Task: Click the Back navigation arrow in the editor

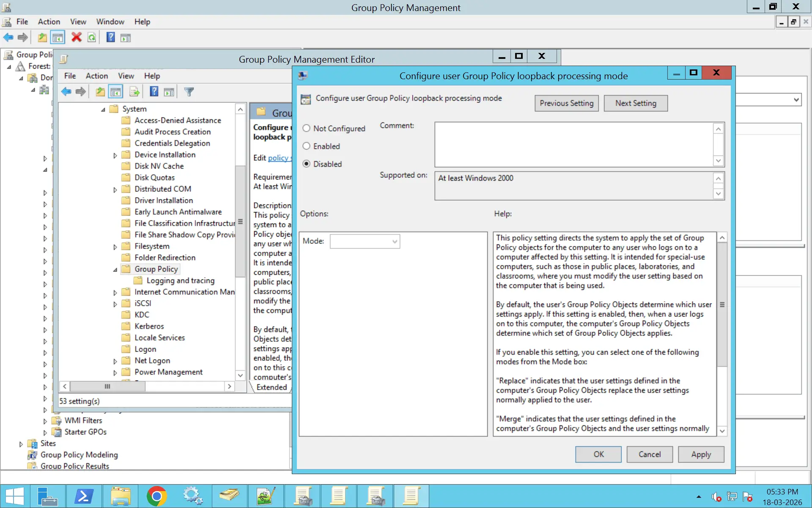Action: click(x=66, y=91)
